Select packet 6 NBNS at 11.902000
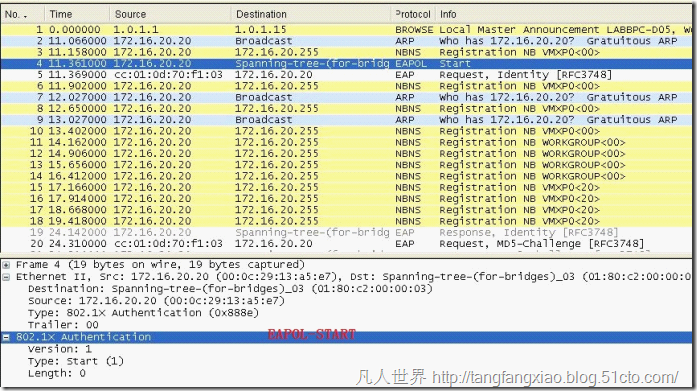This screenshot has width=697, height=391. [346, 86]
